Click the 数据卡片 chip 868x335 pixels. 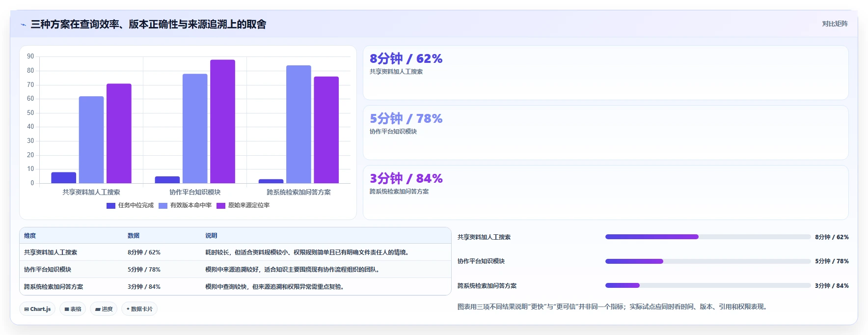point(139,309)
